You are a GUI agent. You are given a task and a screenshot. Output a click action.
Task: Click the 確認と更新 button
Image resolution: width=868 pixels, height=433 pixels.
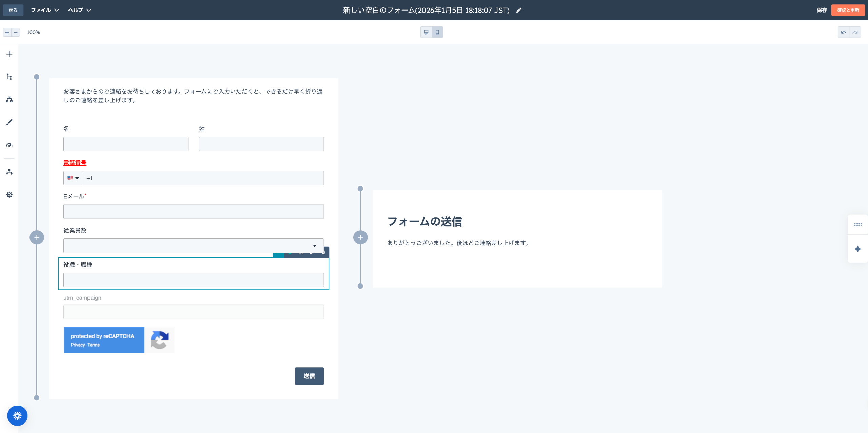click(x=848, y=10)
